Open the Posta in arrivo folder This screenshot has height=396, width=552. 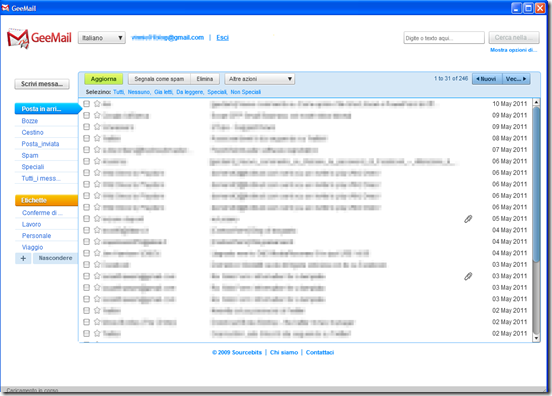(46, 109)
